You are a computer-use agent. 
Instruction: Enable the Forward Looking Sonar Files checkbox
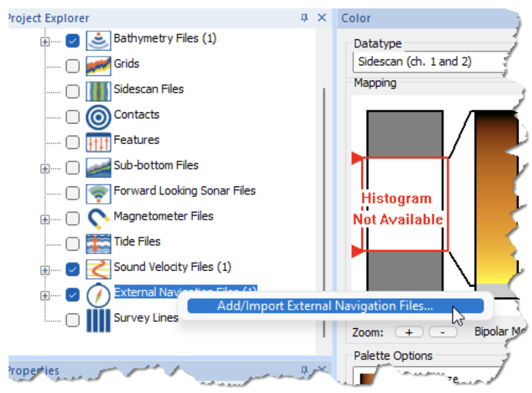tap(72, 194)
